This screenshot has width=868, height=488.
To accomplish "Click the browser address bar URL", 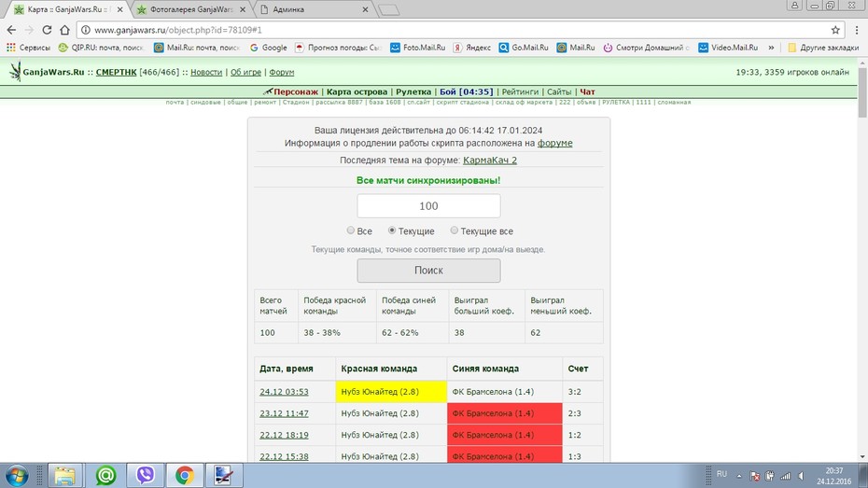I will click(177, 30).
